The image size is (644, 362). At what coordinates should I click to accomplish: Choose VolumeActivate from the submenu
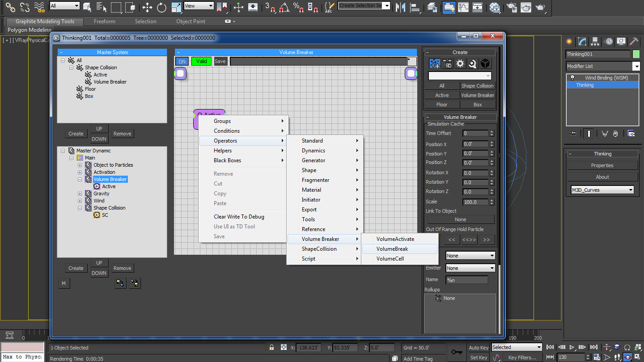[399, 239]
